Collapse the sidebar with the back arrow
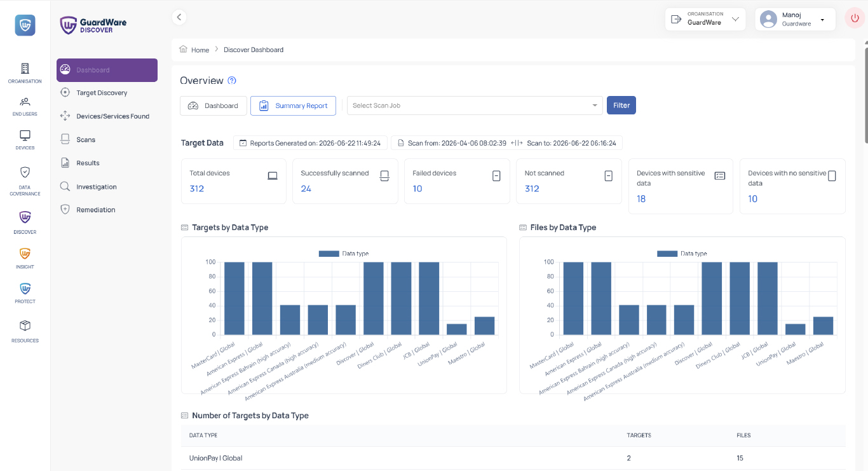Image resolution: width=868 pixels, height=471 pixels. [179, 17]
